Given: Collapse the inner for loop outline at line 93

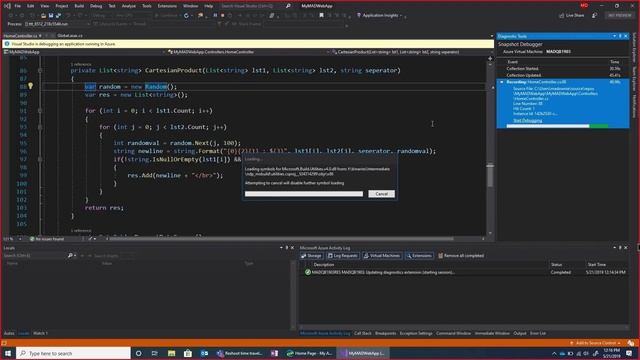Looking at the screenshot, I should pos(40,127).
